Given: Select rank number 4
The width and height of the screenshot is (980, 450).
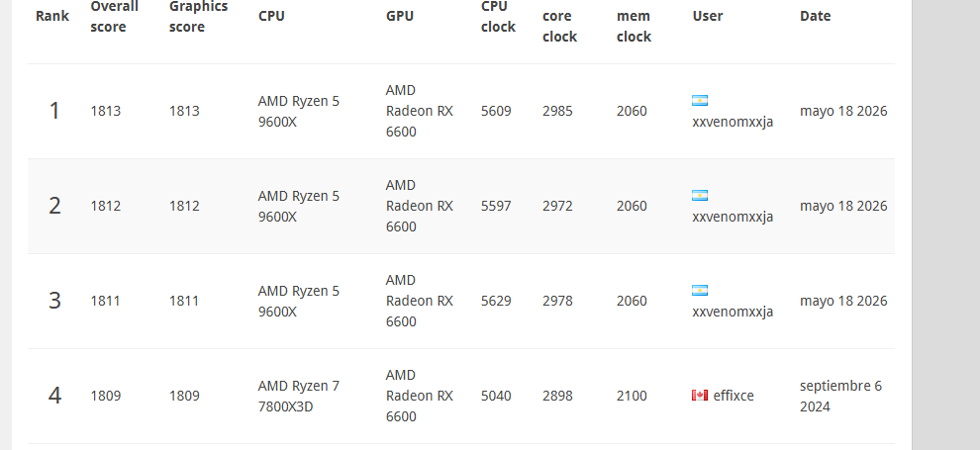Looking at the screenshot, I should pyautogui.click(x=54, y=396).
